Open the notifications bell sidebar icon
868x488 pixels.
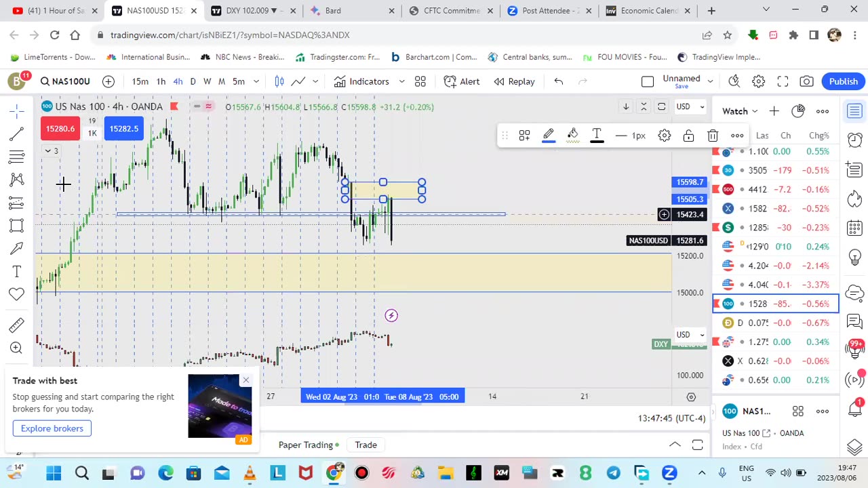[x=854, y=409]
